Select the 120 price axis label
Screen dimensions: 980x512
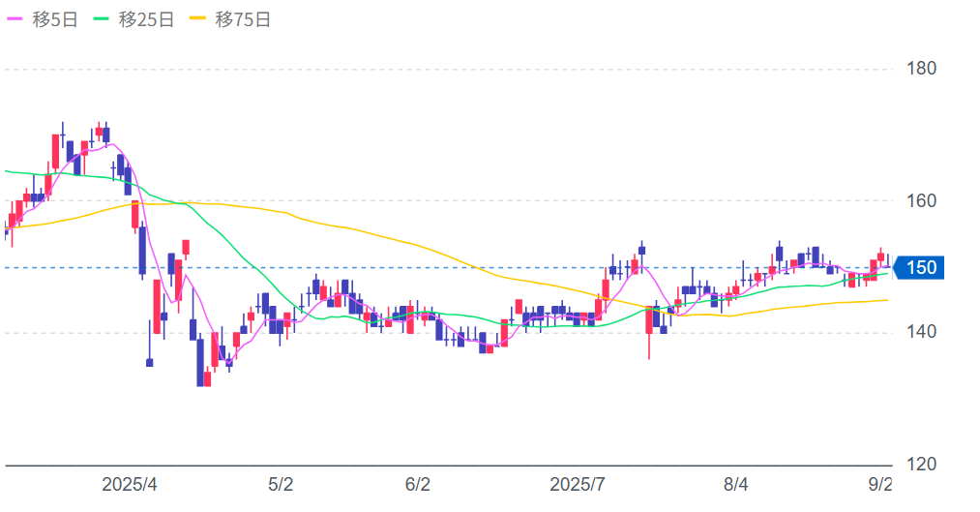tap(921, 465)
